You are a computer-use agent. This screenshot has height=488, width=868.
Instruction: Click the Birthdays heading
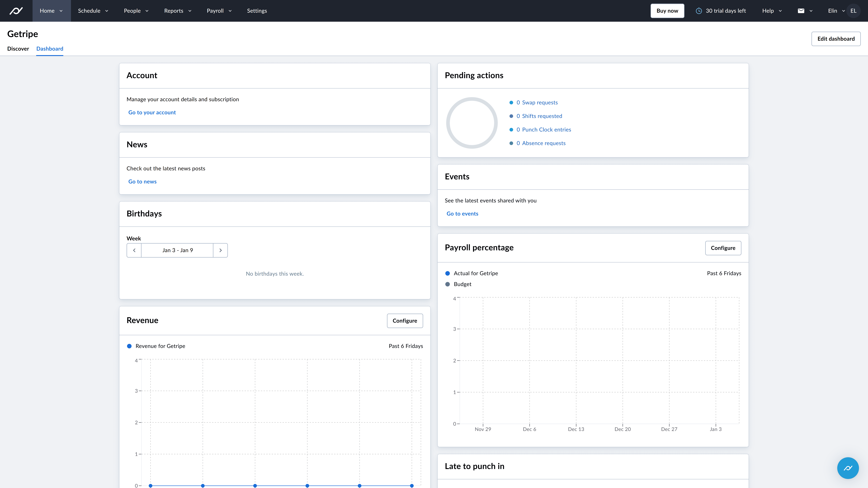click(144, 213)
